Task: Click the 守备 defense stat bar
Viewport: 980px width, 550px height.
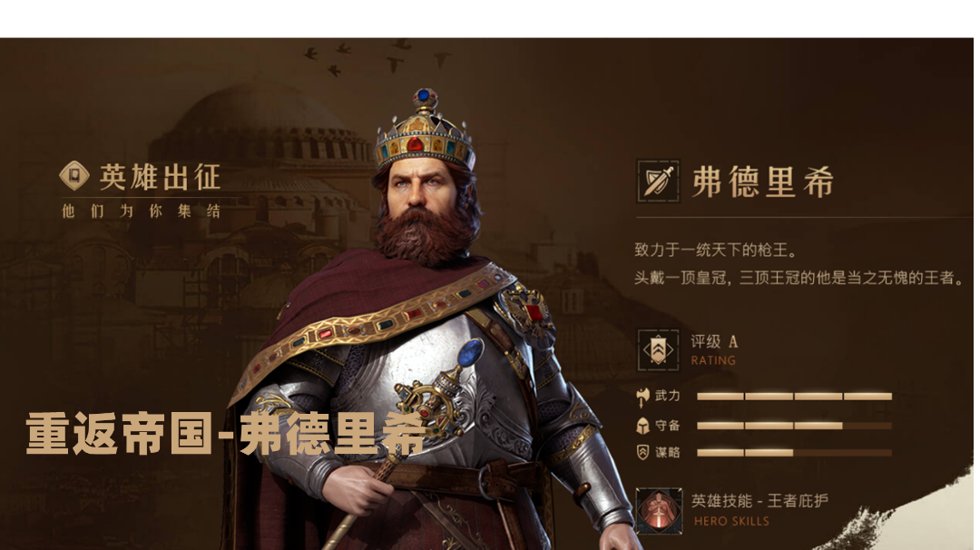Action: coord(794,426)
